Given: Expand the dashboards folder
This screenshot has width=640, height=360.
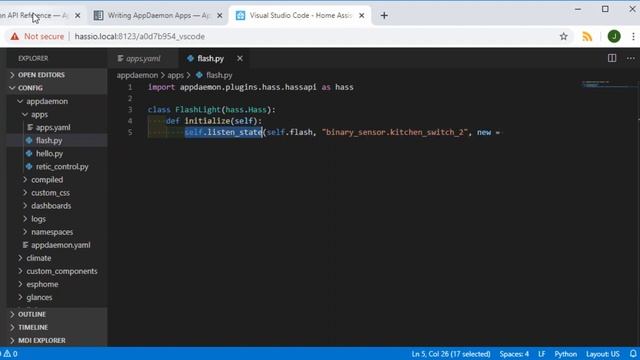Looking at the screenshot, I should point(57,206).
